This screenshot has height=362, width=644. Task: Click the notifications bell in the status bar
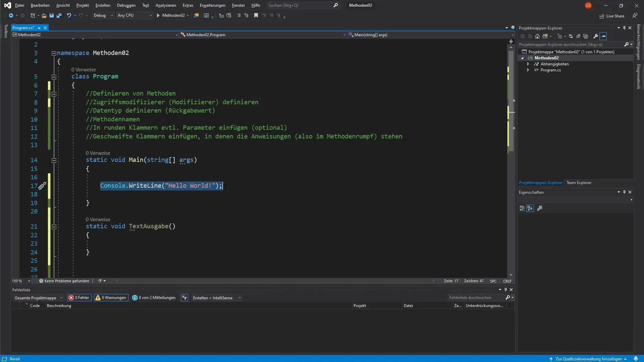coord(636,359)
